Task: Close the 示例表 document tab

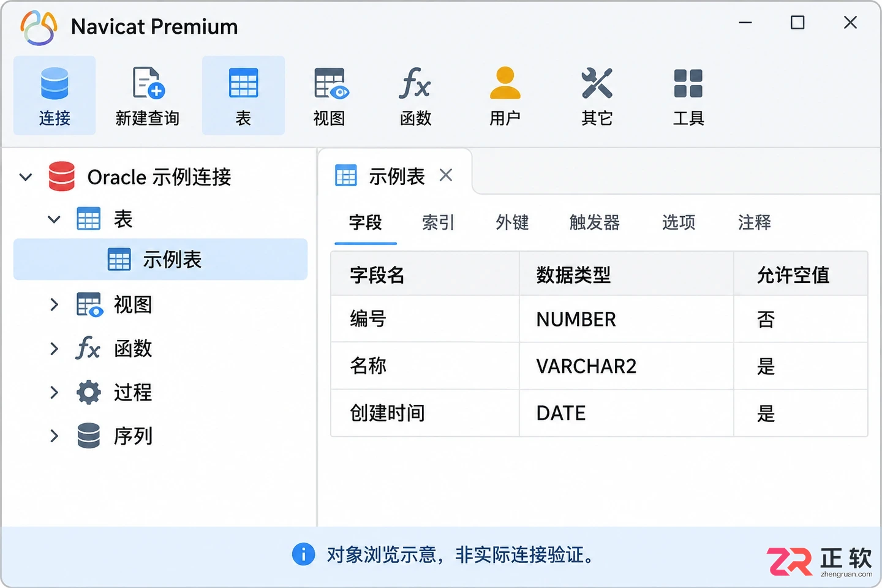Action: pyautogui.click(x=446, y=175)
